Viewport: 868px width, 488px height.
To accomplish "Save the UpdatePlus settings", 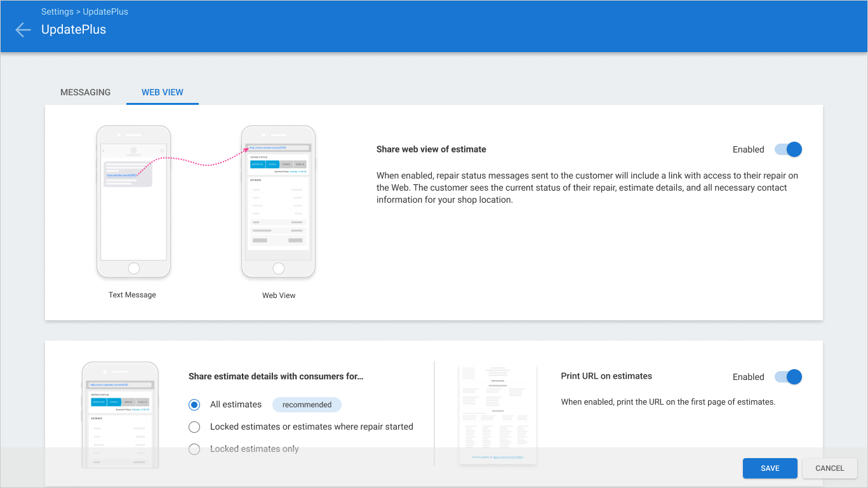I will click(x=770, y=468).
